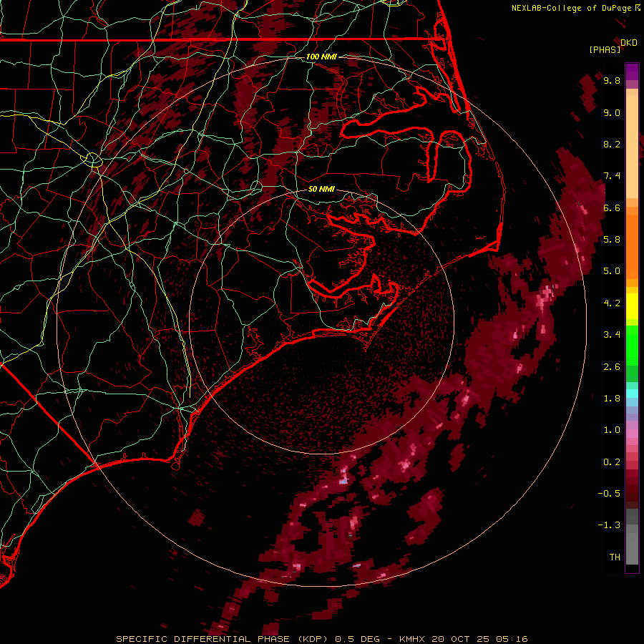Image resolution: width=644 pixels, height=644 pixels.
Task: Click the Specific Differential Phase caption text
Action: click(322, 639)
